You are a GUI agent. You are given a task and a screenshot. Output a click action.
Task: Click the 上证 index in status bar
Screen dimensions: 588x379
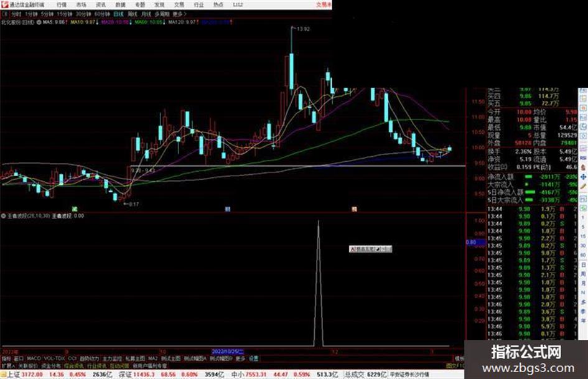(x=14, y=375)
